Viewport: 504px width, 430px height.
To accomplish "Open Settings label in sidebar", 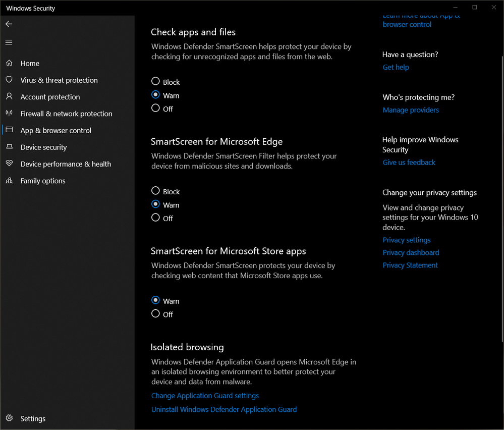I will tap(33, 418).
